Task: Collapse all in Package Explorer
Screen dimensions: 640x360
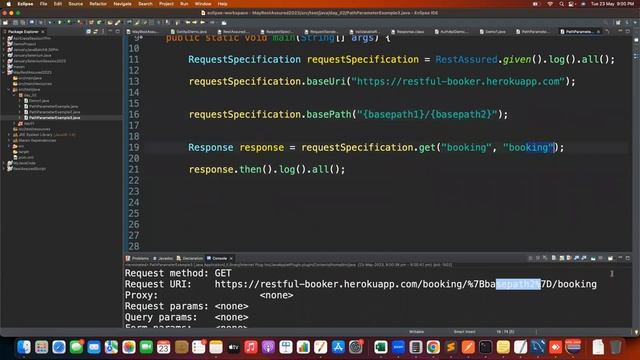Action: click(89, 31)
